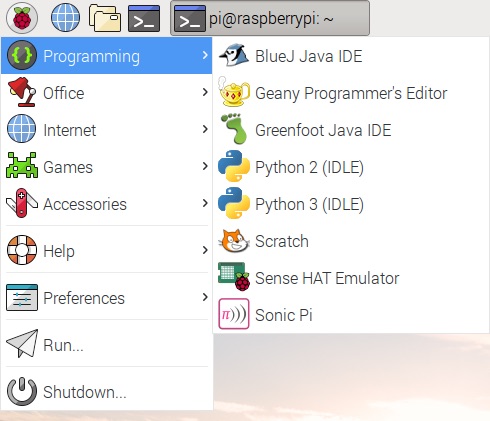This screenshot has width=490, height=421.
Task: Expand the Help submenu arrow
Action: tap(205, 250)
